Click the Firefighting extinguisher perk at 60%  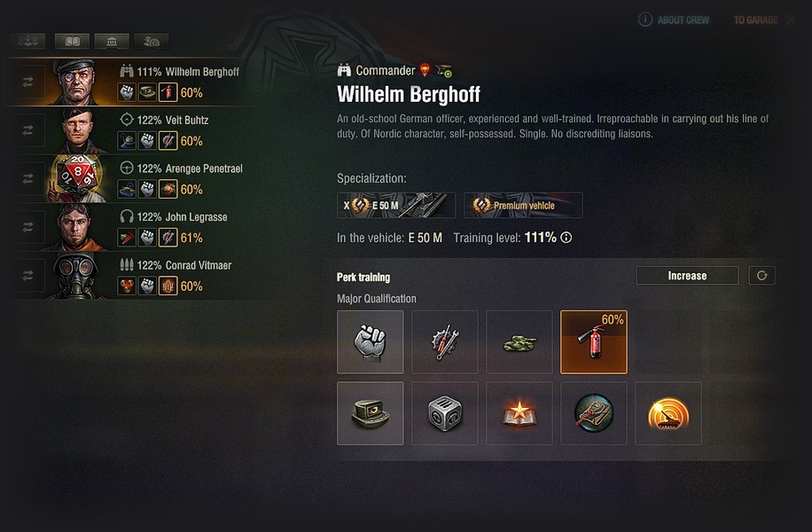click(593, 342)
